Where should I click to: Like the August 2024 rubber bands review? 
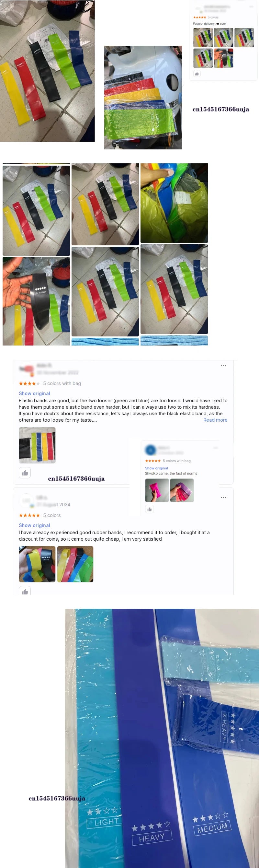tap(25, 591)
